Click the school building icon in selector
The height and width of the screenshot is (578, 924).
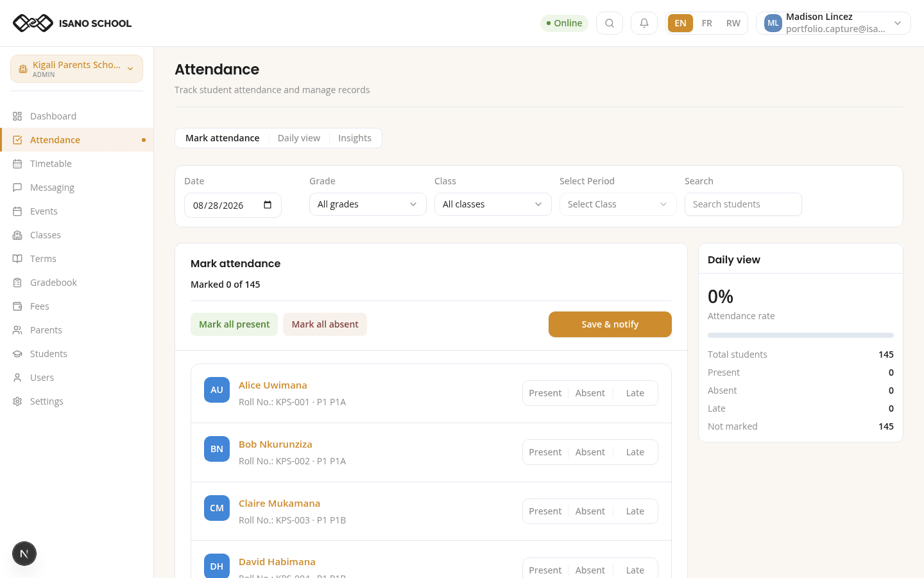(x=23, y=69)
